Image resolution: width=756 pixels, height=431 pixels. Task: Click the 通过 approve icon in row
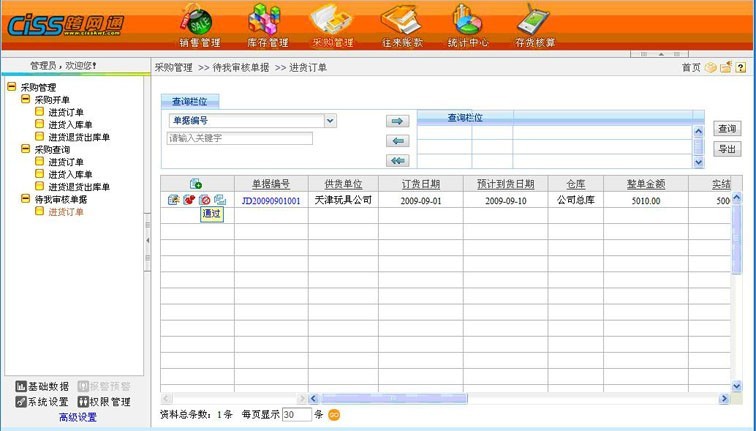click(x=204, y=200)
